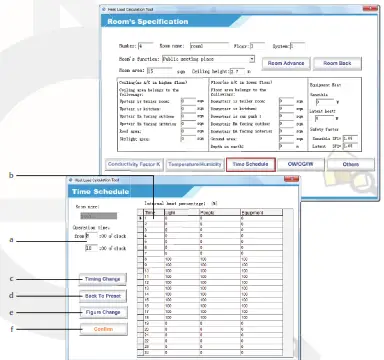The width and height of the screenshot is (384, 360).
Task: Click the Others button
Action: pos(351,164)
